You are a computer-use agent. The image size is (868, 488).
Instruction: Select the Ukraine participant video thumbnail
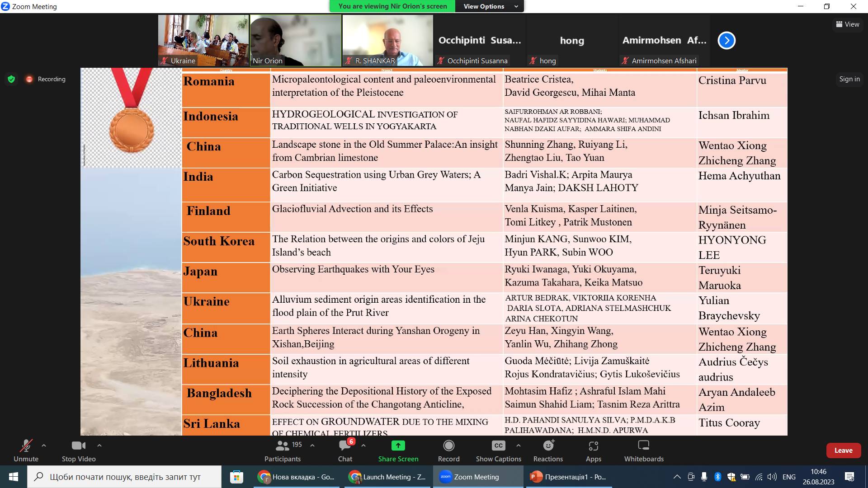pos(203,41)
